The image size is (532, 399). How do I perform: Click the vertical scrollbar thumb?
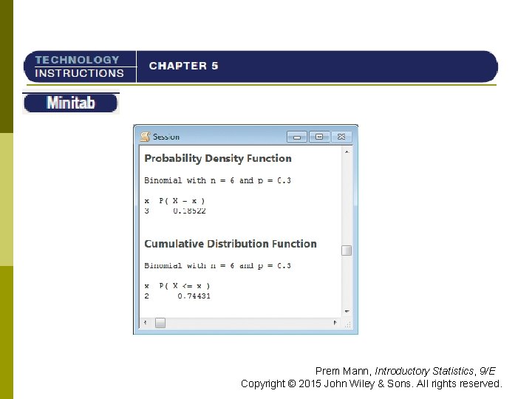347,250
